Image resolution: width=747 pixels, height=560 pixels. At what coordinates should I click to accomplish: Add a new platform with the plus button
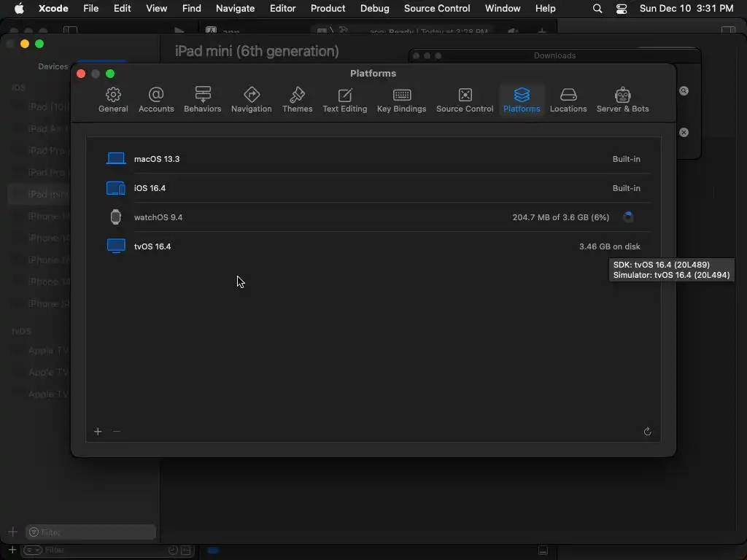coord(98,432)
